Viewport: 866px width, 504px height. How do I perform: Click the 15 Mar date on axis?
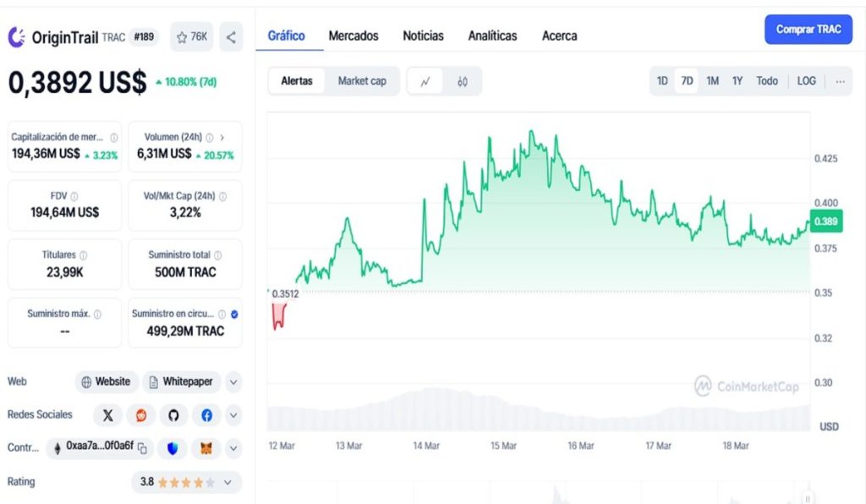click(x=503, y=446)
